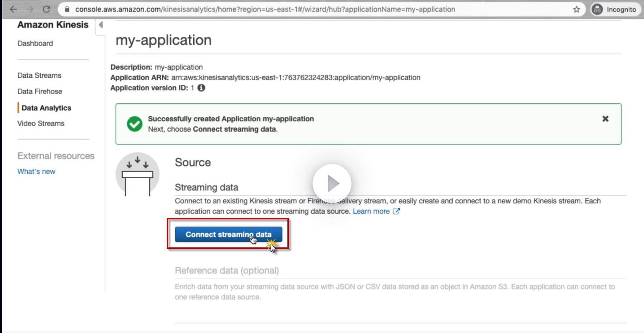The height and width of the screenshot is (333, 644).
Task: Click the Reference data (optional) heading
Action: 227,271
